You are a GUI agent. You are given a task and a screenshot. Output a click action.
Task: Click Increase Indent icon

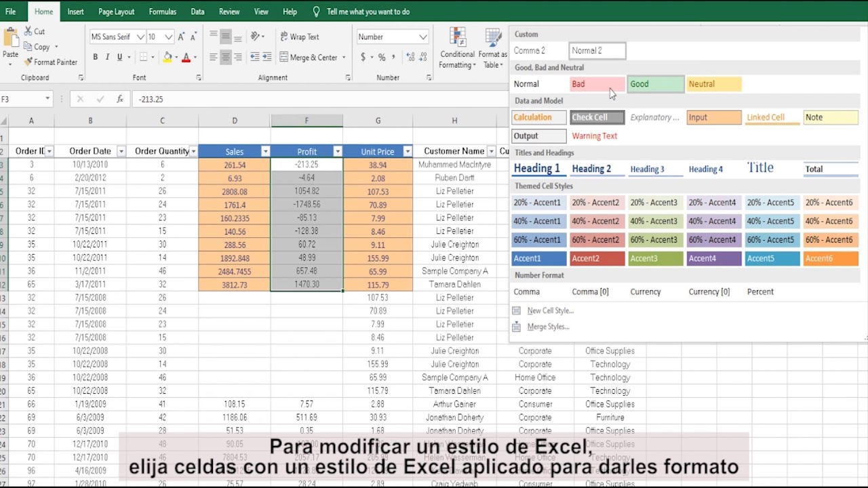[268, 58]
